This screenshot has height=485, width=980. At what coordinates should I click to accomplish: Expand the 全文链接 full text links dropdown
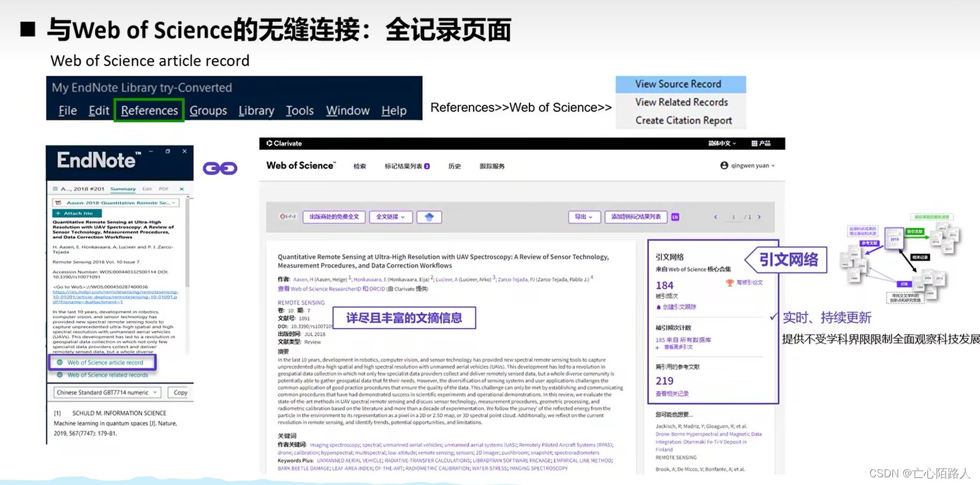click(x=391, y=217)
